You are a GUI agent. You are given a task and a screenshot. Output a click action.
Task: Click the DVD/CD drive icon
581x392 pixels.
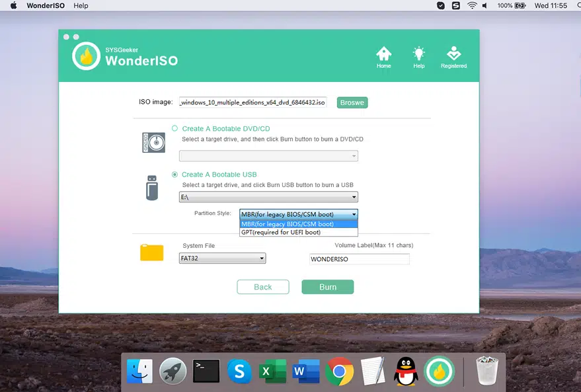(154, 143)
